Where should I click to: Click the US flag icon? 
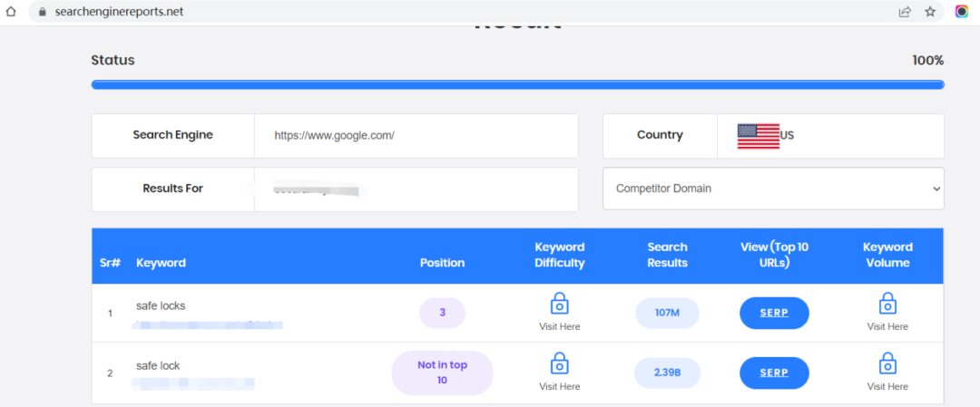(x=759, y=136)
